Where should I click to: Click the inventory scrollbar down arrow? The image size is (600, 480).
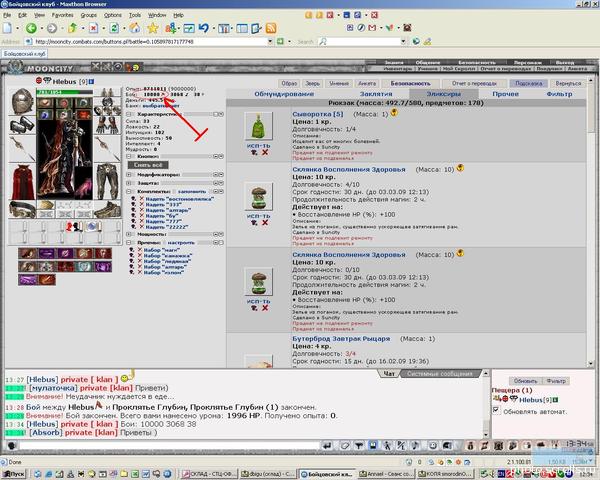click(x=590, y=364)
